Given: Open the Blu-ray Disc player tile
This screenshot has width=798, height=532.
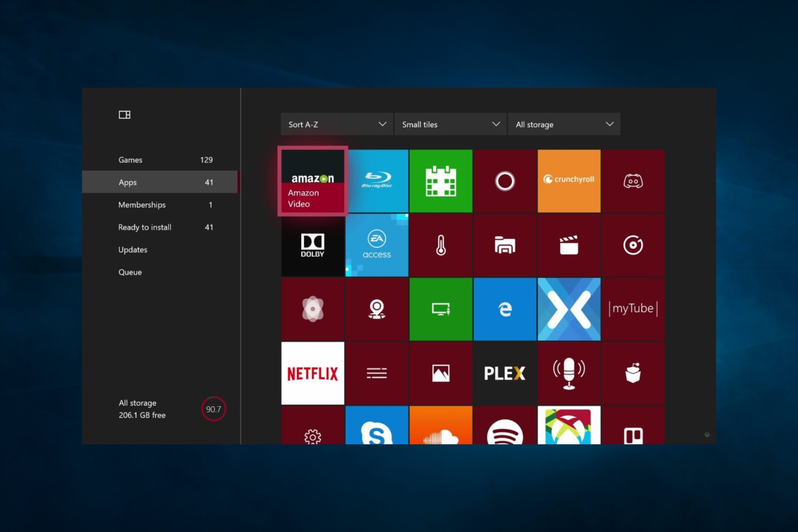Looking at the screenshot, I should pyautogui.click(x=377, y=181).
